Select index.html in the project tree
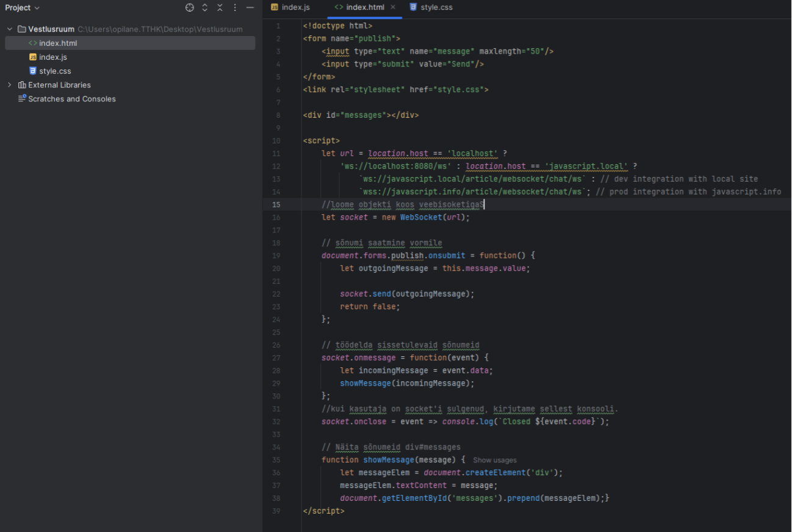 pyautogui.click(x=130, y=43)
